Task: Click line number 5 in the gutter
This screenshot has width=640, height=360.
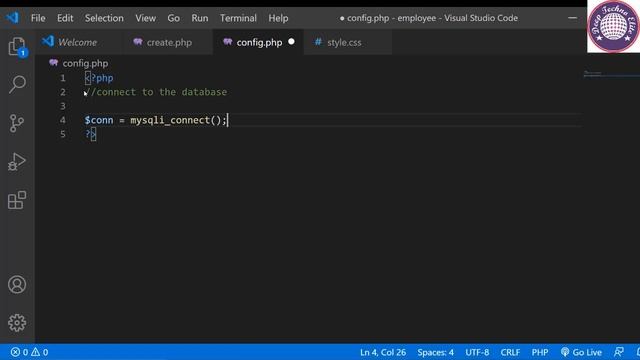Action: (63, 134)
